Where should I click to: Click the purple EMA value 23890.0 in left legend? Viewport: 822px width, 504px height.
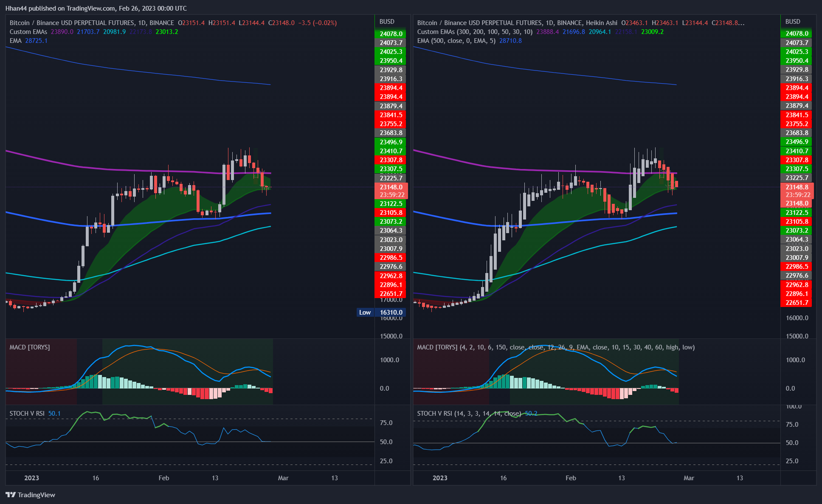pyautogui.click(x=62, y=32)
